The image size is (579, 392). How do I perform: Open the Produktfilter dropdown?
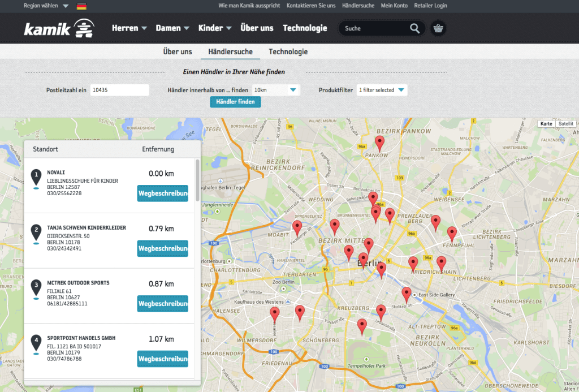(382, 90)
